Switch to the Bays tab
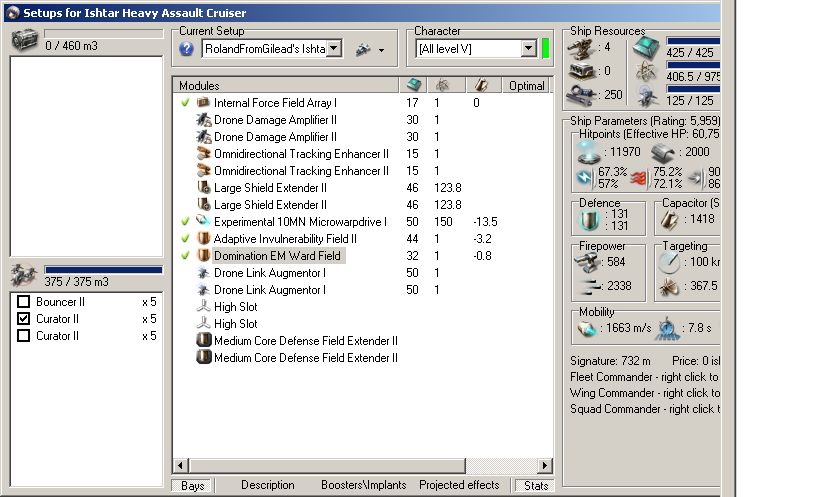The width and height of the screenshot is (816, 497). [193, 485]
